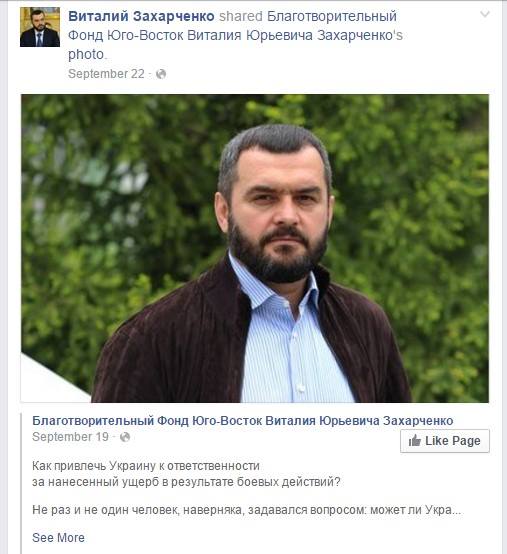Viewport: 507px width, 554px height.
Task: Click the truncated line ending 'может ли Укра...'
Action: pyautogui.click(x=247, y=510)
